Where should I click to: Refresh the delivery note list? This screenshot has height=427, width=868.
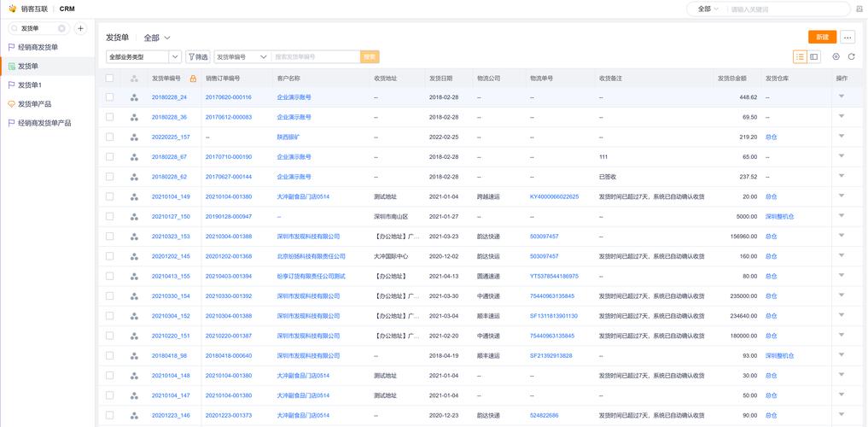(852, 56)
